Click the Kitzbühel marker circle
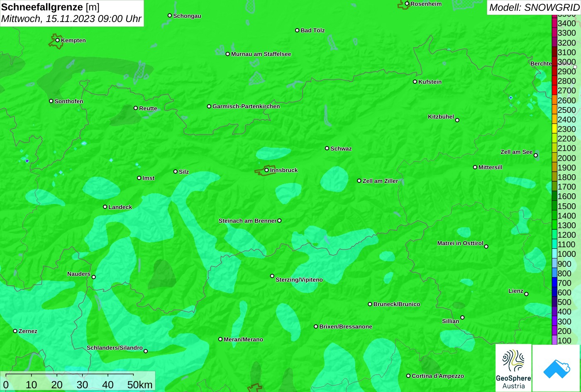This screenshot has width=581, height=392. (457, 120)
